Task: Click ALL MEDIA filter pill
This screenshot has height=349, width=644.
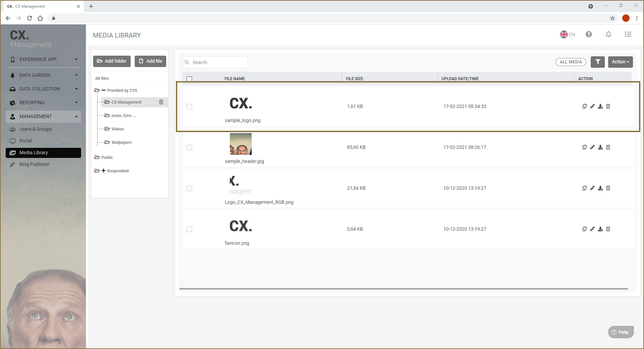Action: click(571, 62)
